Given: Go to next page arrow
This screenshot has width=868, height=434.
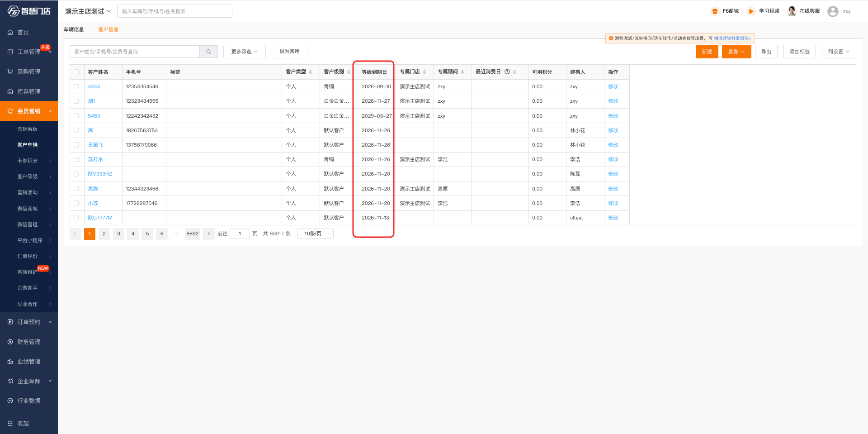Looking at the screenshot, I should click(208, 234).
